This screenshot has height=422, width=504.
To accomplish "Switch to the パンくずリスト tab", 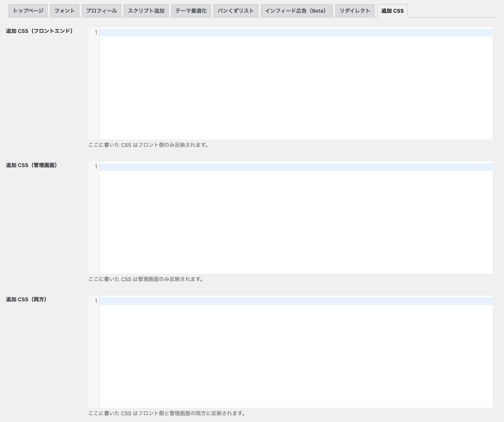I will pyautogui.click(x=236, y=11).
